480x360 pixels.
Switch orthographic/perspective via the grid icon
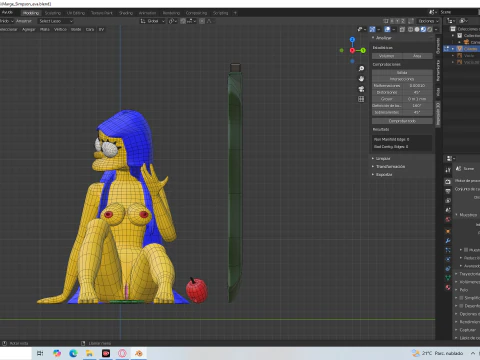click(x=361, y=99)
